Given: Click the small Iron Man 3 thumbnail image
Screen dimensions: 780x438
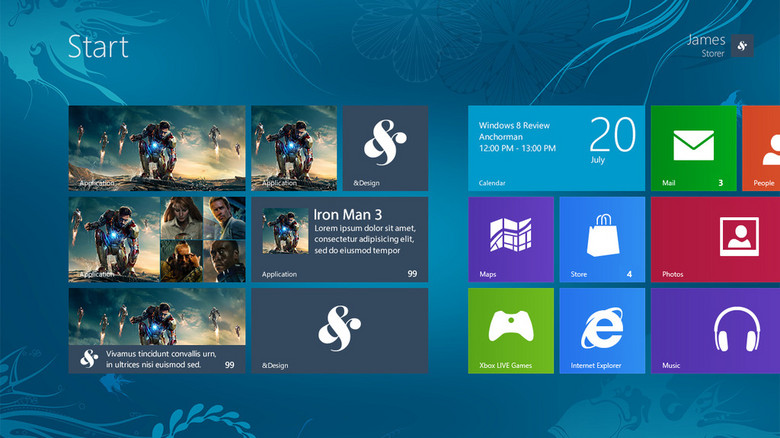Looking at the screenshot, I should [x=285, y=231].
